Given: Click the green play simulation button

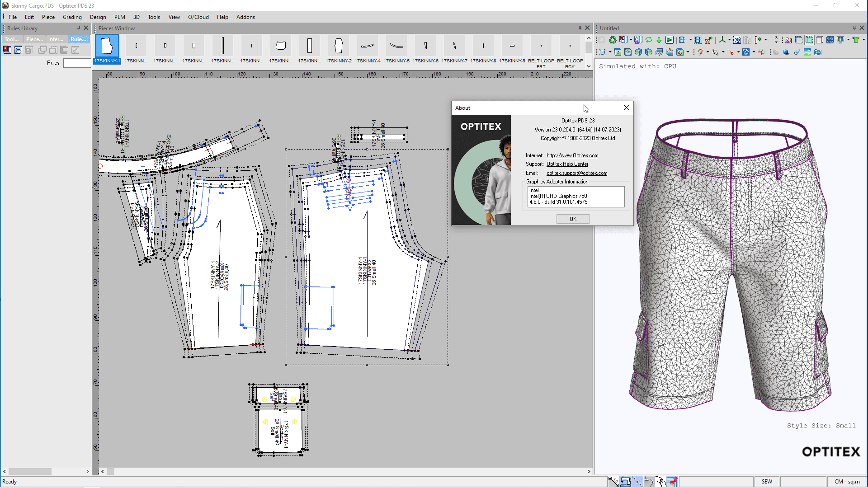Looking at the screenshot, I should (670, 40).
